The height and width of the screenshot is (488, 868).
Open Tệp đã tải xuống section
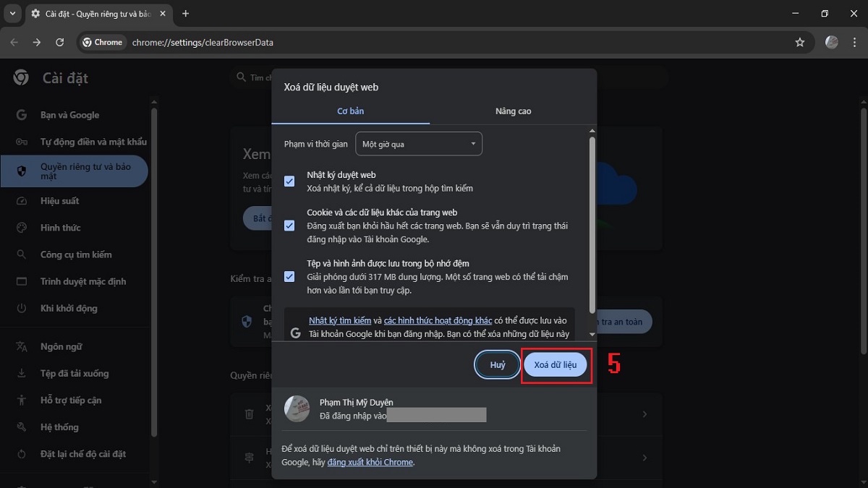coord(75,374)
